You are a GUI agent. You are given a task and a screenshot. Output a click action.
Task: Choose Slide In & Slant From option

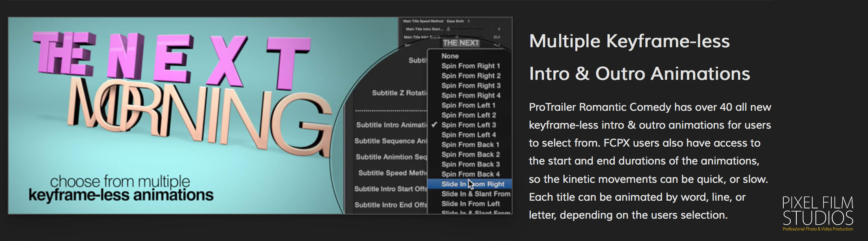point(476,194)
